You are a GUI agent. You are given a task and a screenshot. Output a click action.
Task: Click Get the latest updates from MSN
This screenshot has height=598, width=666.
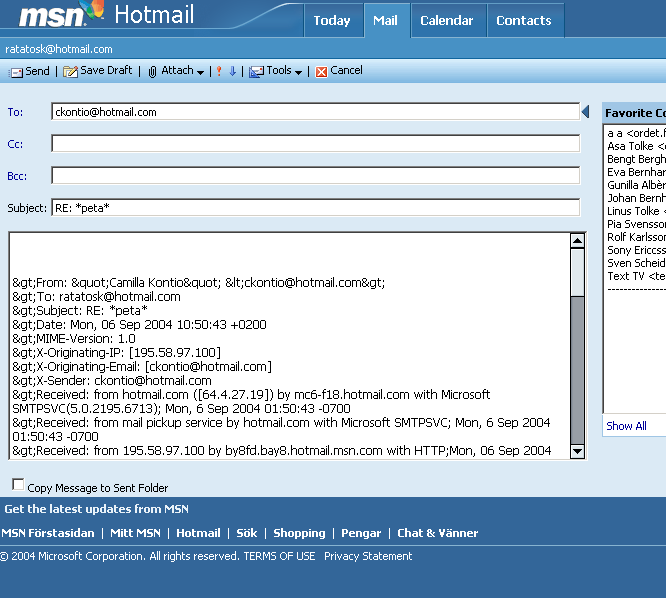click(x=96, y=509)
